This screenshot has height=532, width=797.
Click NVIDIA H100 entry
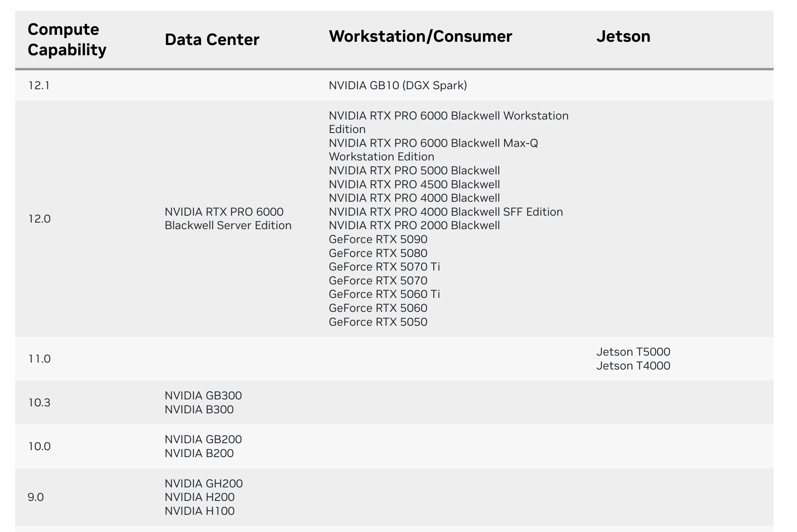(x=199, y=511)
